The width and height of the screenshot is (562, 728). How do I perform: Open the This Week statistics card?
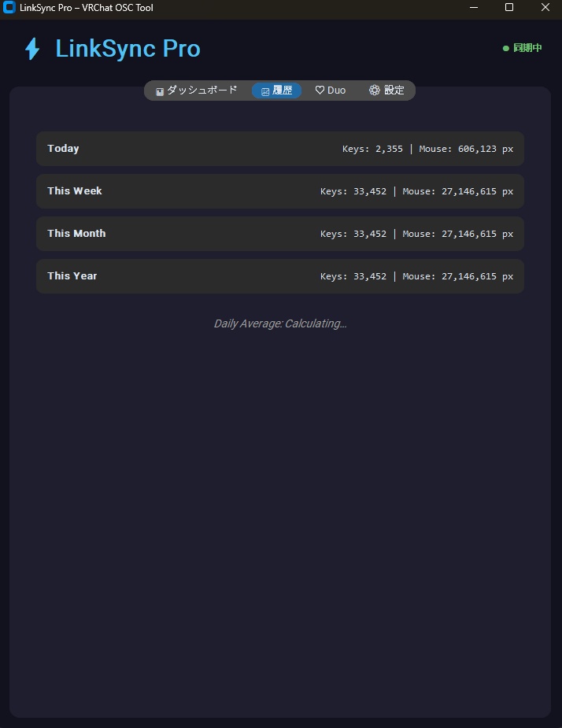coord(279,191)
